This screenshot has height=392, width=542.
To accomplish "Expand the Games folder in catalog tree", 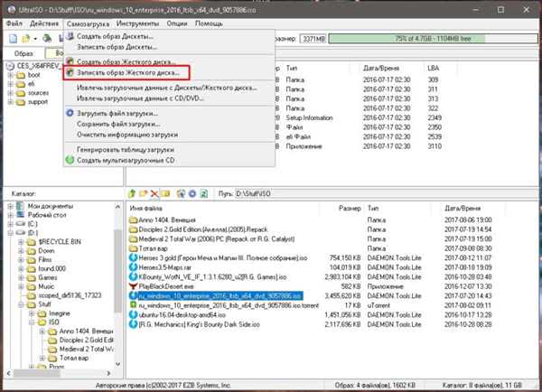I will point(21,277).
